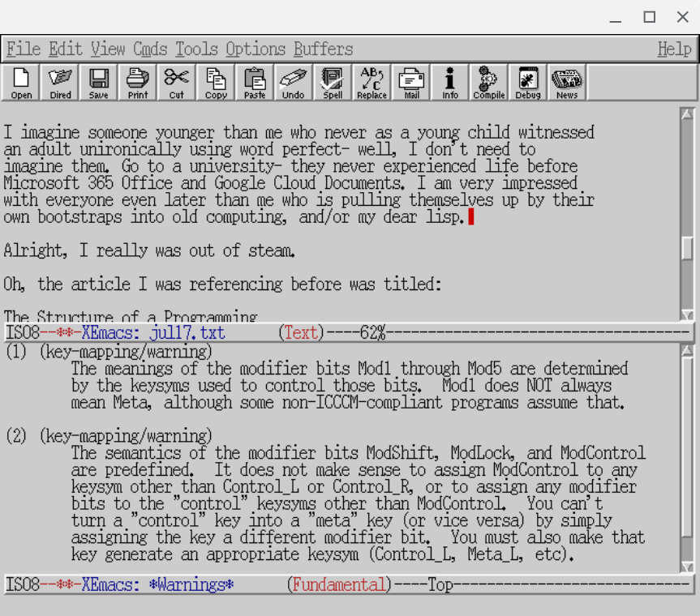Click the Open file toolbar icon
The height and width of the screenshot is (616, 700).
pyautogui.click(x=21, y=83)
